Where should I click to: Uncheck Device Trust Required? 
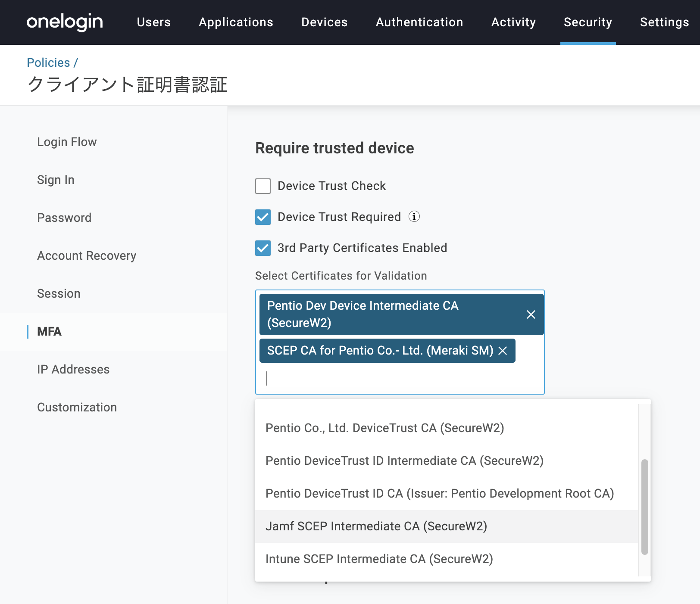263,217
